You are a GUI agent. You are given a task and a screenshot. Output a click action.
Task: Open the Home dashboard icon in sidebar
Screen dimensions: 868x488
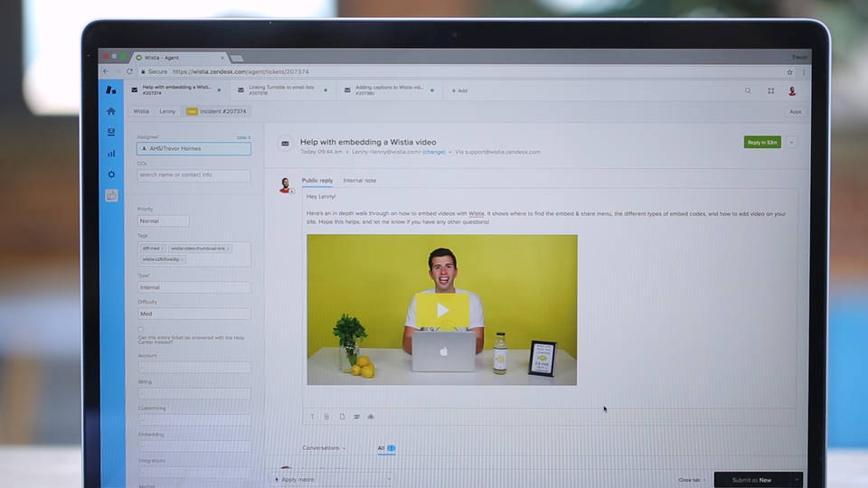click(111, 111)
